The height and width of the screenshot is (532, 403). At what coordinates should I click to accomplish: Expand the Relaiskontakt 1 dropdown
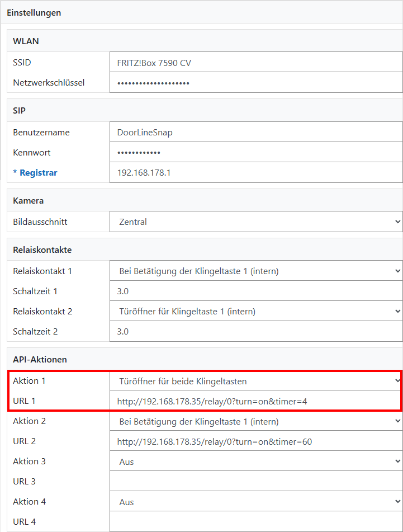255,271
